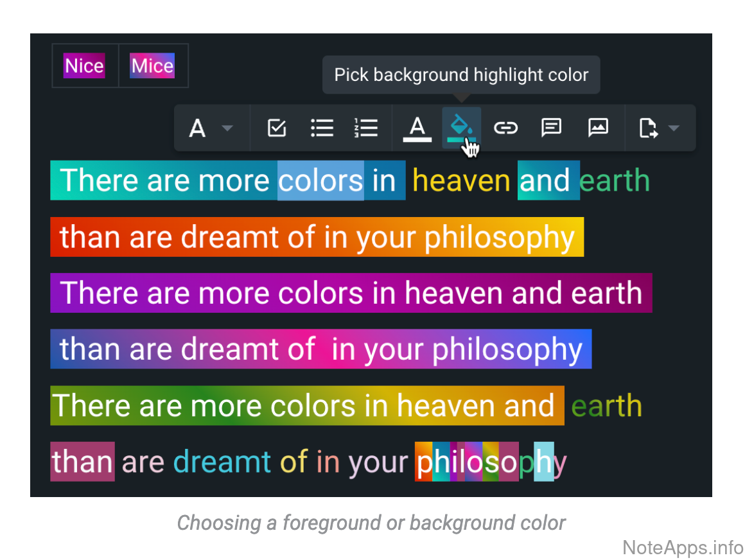Click the purple-highlighted line ending with 'earth'
This screenshot has height=560, width=745.
pos(351,293)
